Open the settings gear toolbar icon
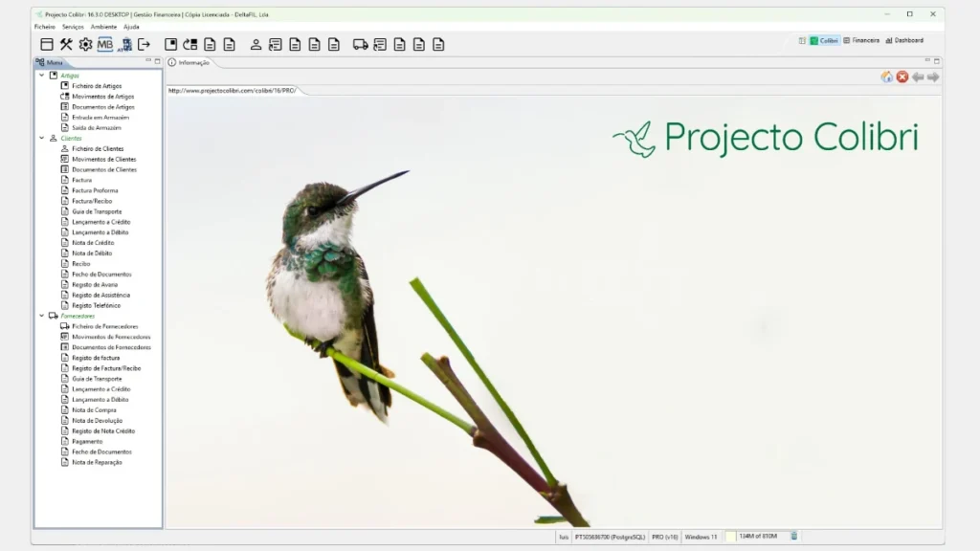Image resolution: width=980 pixels, height=551 pixels. pyautogui.click(x=85, y=44)
